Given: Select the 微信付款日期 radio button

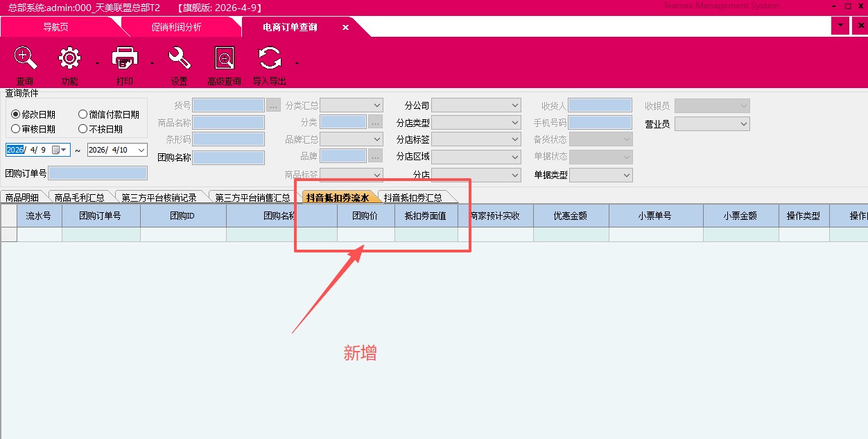Looking at the screenshot, I should (x=83, y=114).
